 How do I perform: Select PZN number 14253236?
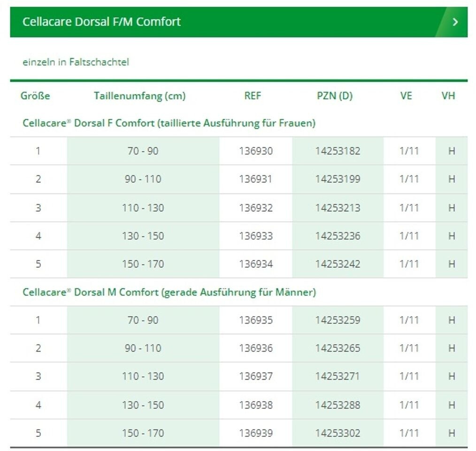coord(338,236)
